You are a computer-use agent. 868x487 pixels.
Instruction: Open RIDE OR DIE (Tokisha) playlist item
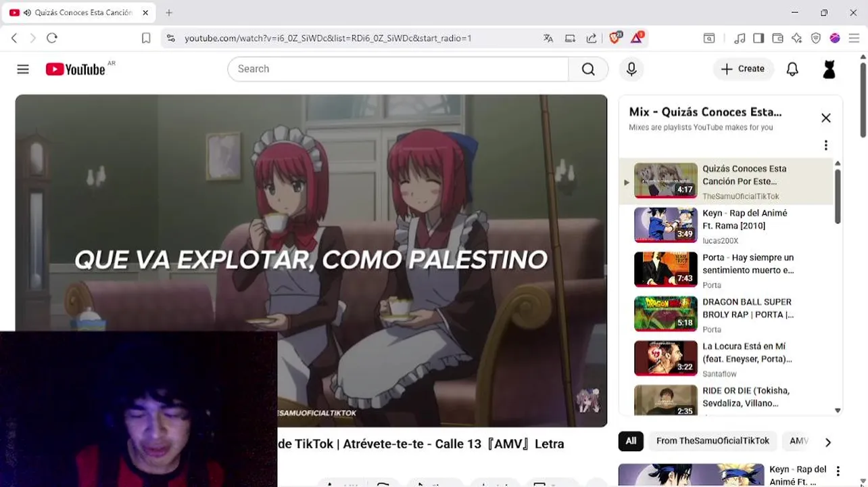[725, 400]
